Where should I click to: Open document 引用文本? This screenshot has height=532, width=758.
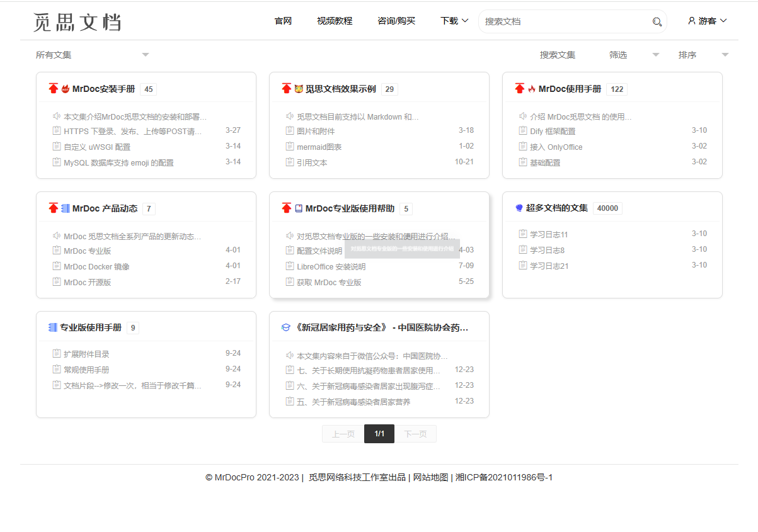point(312,162)
